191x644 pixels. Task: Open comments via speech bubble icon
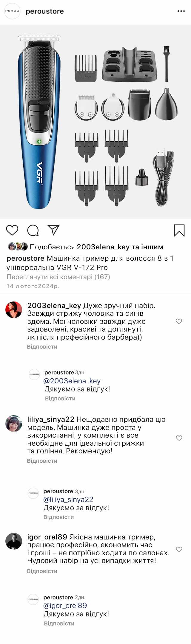pos(33,230)
